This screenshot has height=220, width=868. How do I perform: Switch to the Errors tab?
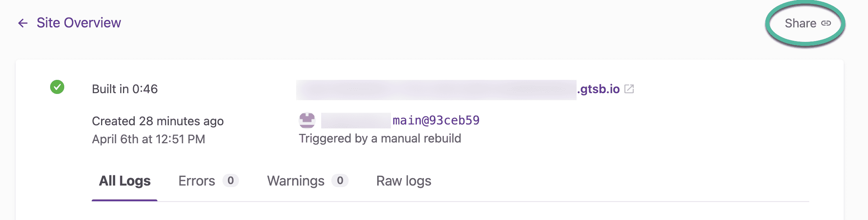coord(197,181)
